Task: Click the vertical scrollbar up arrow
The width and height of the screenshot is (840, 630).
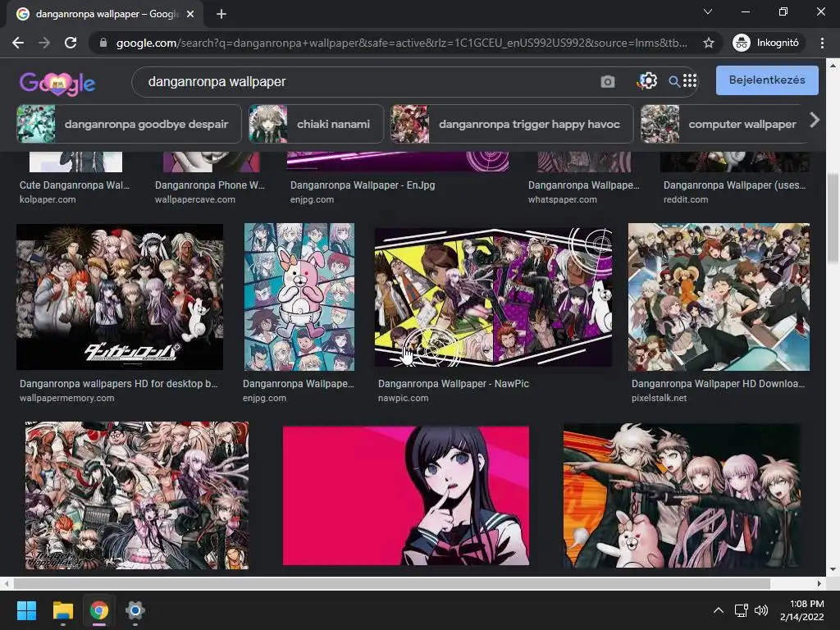Action: [x=833, y=66]
